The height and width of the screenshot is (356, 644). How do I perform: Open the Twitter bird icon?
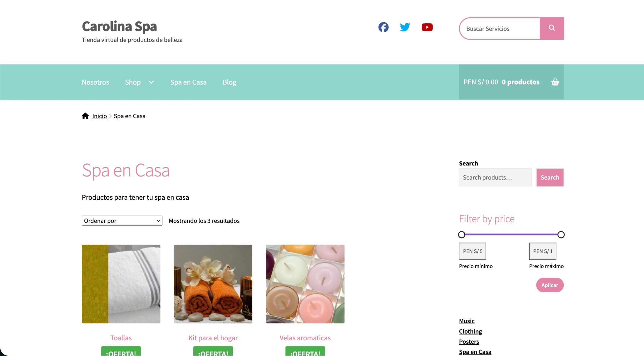pos(405,27)
